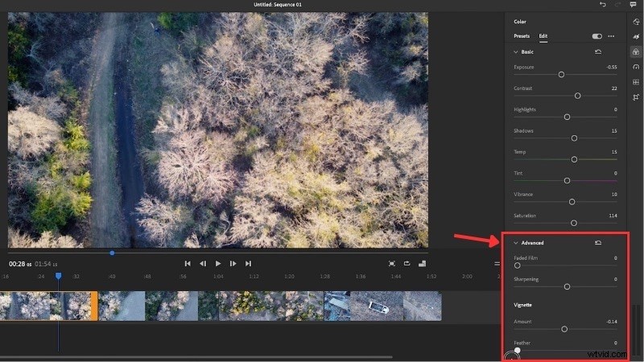Open the Crop and Transform panel icon
Screen dimensions: 644x362
click(636, 97)
